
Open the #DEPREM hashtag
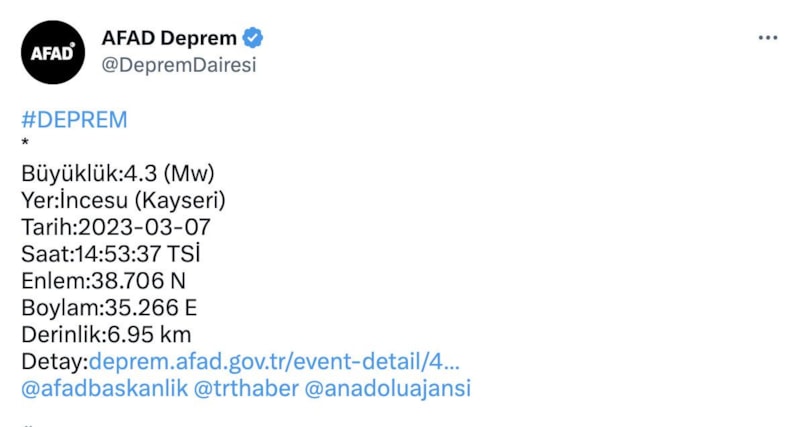pyautogui.click(x=74, y=120)
